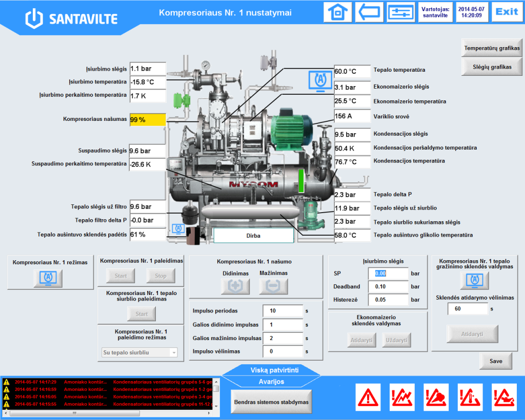The width and height of the screenshot is (525, 420).
Task: Click Stop under Kompresoriaus Nr. 1 paleidimas
Action: click(160, 276)
